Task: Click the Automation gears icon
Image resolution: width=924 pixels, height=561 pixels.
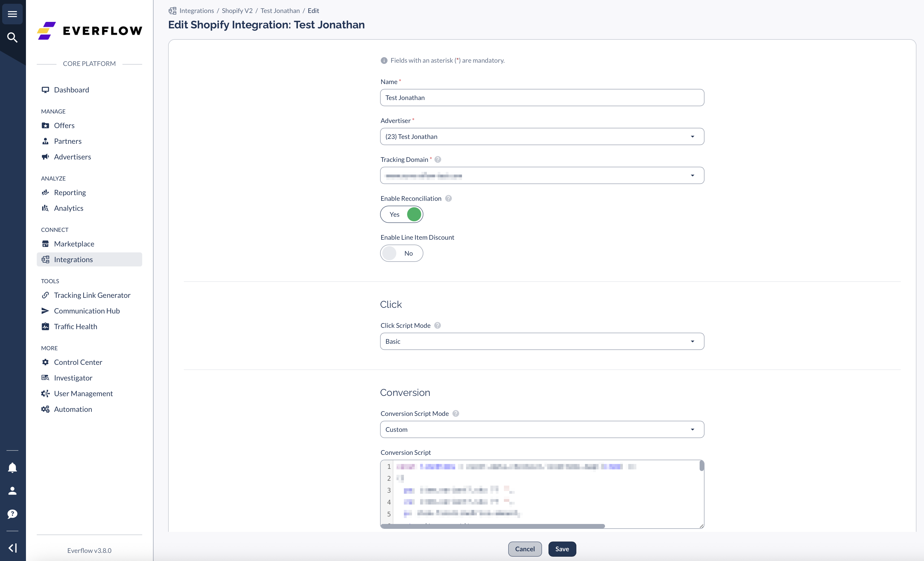Action: (45, 409)
